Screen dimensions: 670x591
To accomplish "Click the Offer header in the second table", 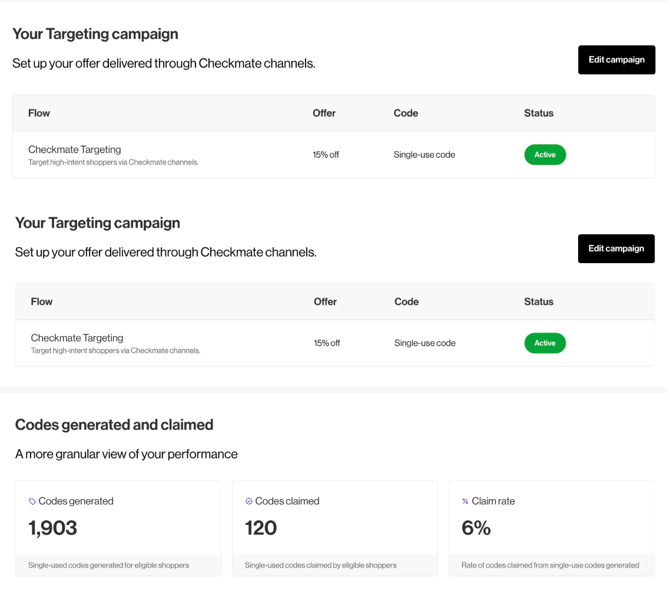I will click(325, 301).
